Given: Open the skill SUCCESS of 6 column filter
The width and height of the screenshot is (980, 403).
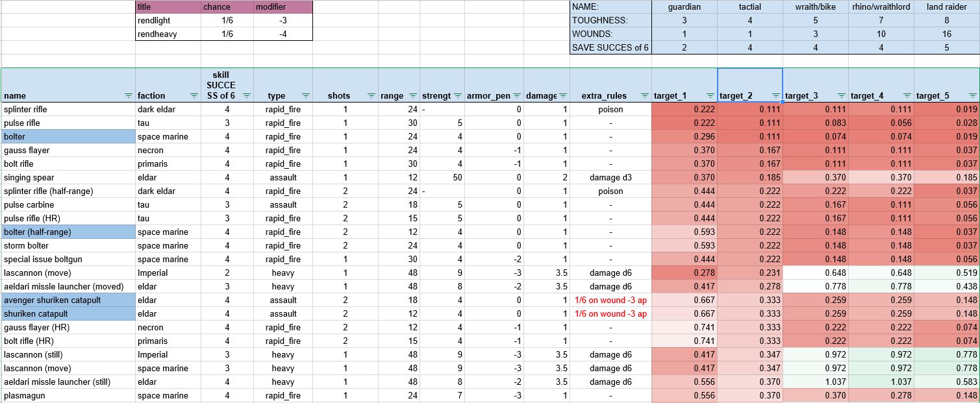Looking at the screenshot, I should click(246, 96).
